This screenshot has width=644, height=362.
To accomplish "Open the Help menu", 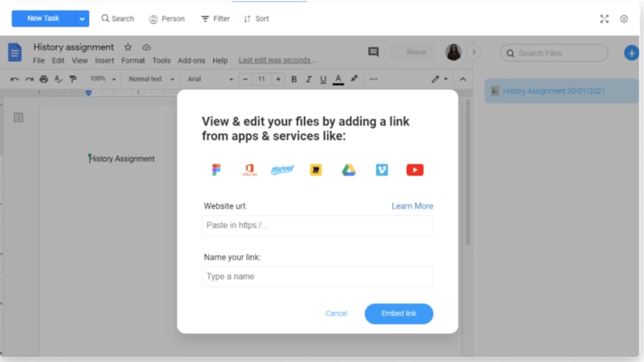I will pyautogui.click(x=220, y=60).
